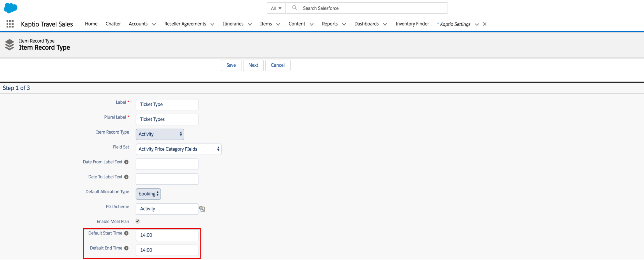Viewport: 644px width, 260px height.
Task: Expand the Dashboards menu chevron
Action: [x=385, y=24]
